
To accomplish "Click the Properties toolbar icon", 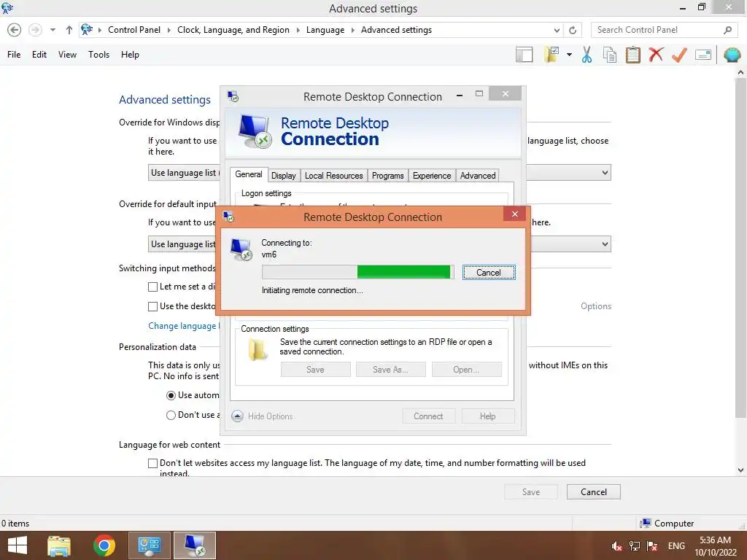I will click(x=703, y=55).
